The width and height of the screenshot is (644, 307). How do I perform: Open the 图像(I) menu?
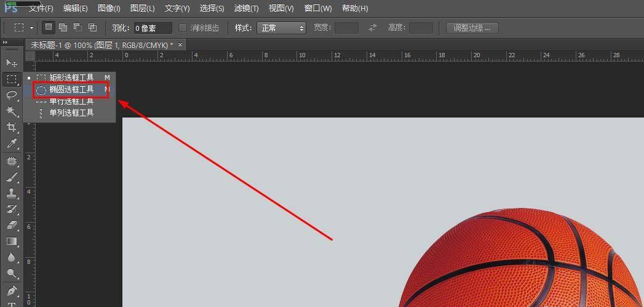point(109,8)
